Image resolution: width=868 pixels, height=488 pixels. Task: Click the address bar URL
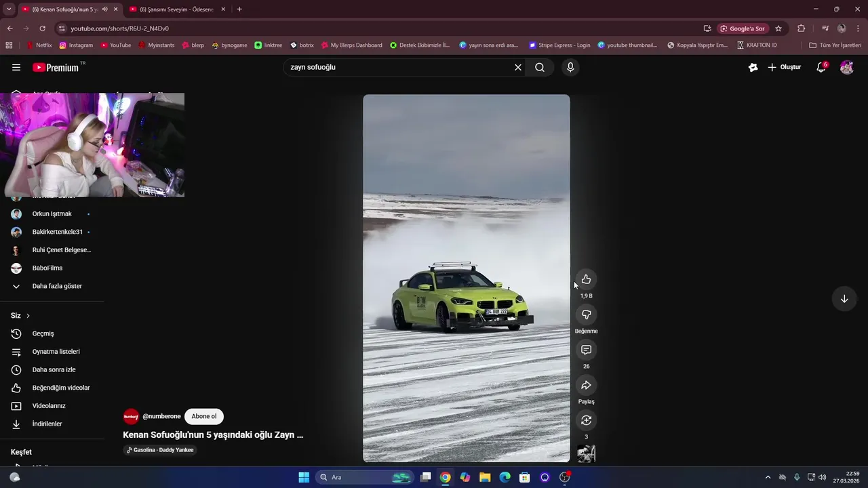[x=119, y=28]
